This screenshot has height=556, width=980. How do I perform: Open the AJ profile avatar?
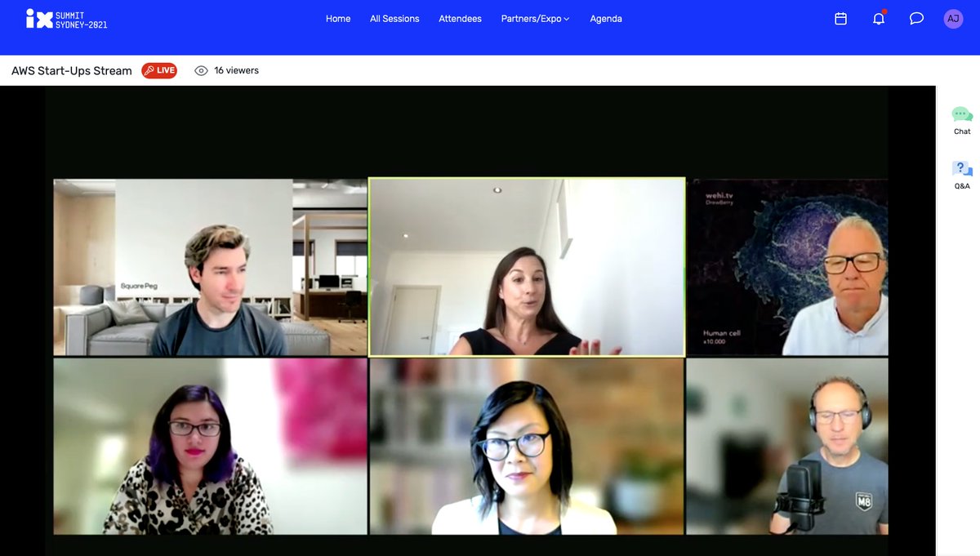click(953, 19)
